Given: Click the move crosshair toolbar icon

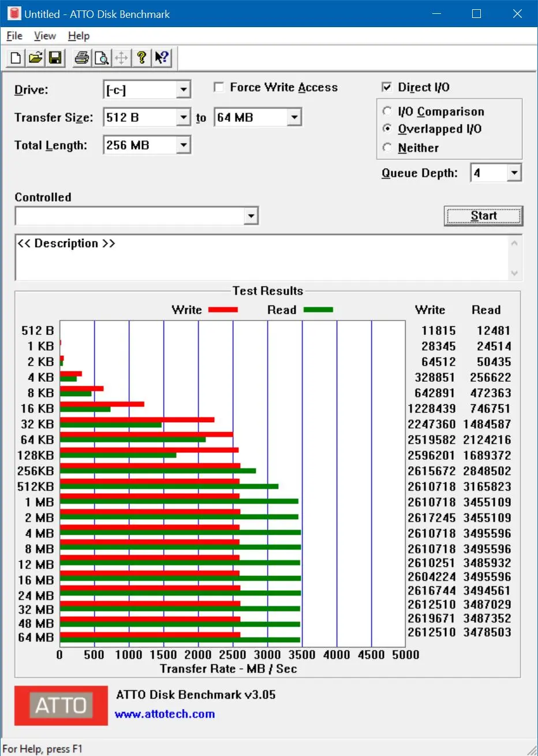Looking at the screenshot, I should pos(121,58).
